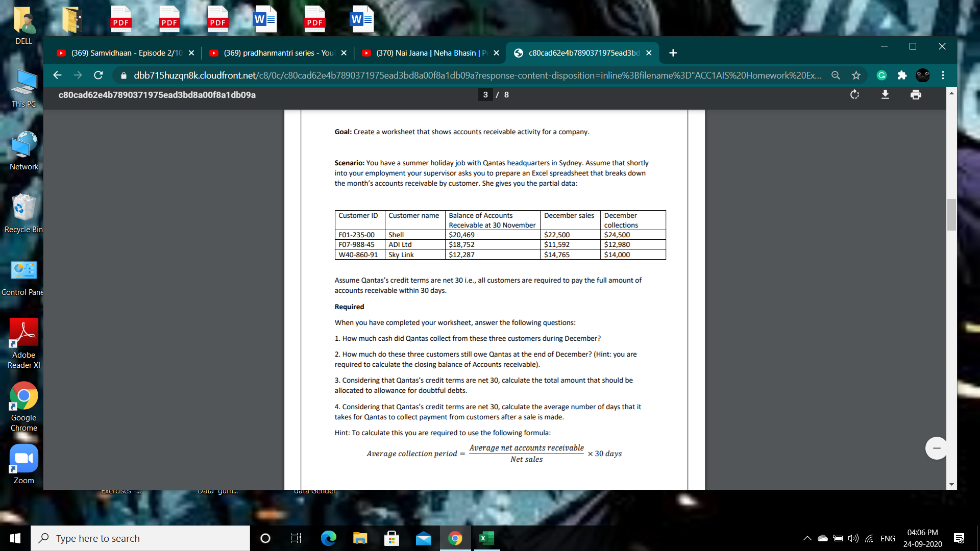Switch to Nai Jaana Neha Bhasin tab
This screenshot has width=980, height=551.
[429, 53]
